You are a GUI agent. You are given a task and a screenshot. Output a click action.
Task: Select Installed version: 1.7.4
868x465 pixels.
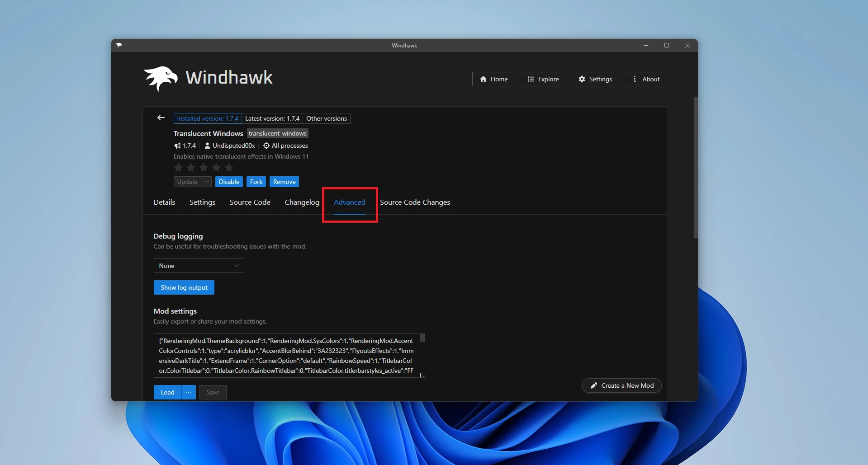[x=208, y=118]
